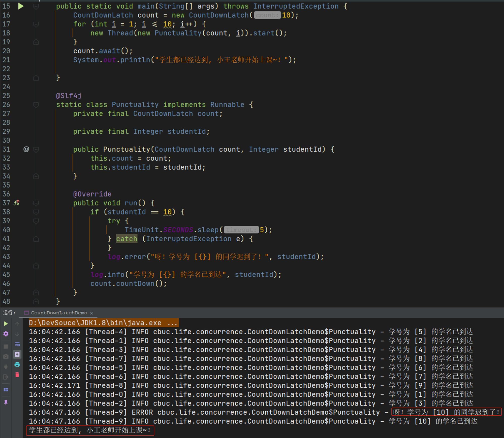Click the Thread-0 log line for student [1]
This screenshot has width=504, height=438.
point(251,394)
